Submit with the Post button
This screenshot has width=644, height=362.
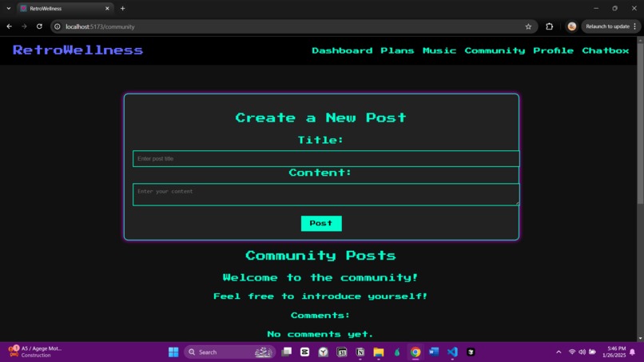tap(321, 223)
